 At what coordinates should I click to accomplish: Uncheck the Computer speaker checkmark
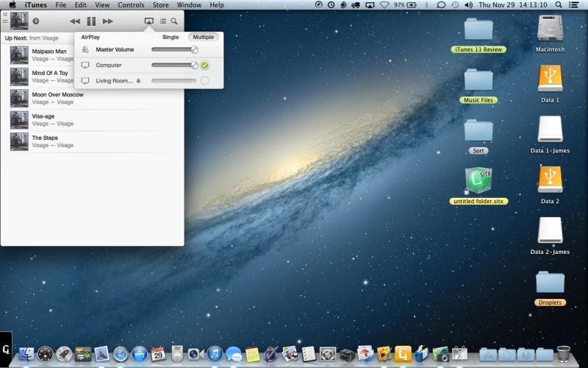(x=204, y=66)
